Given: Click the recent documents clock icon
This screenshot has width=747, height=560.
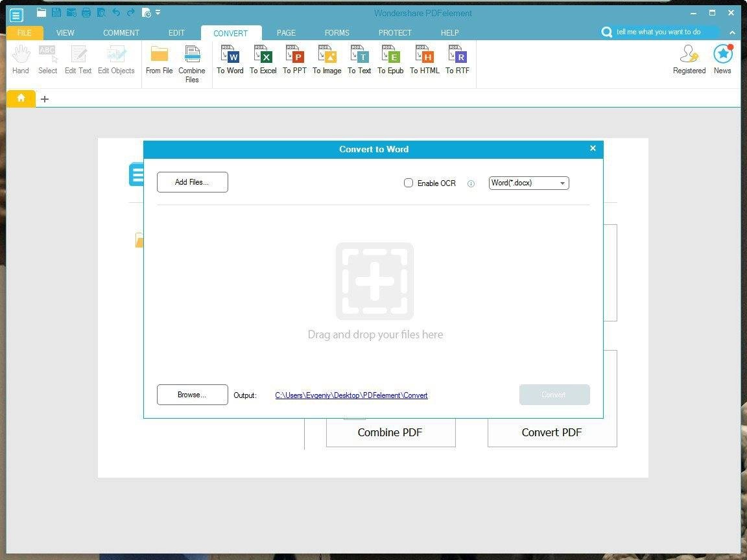Looking at the screenshot, I should point(147,13).
